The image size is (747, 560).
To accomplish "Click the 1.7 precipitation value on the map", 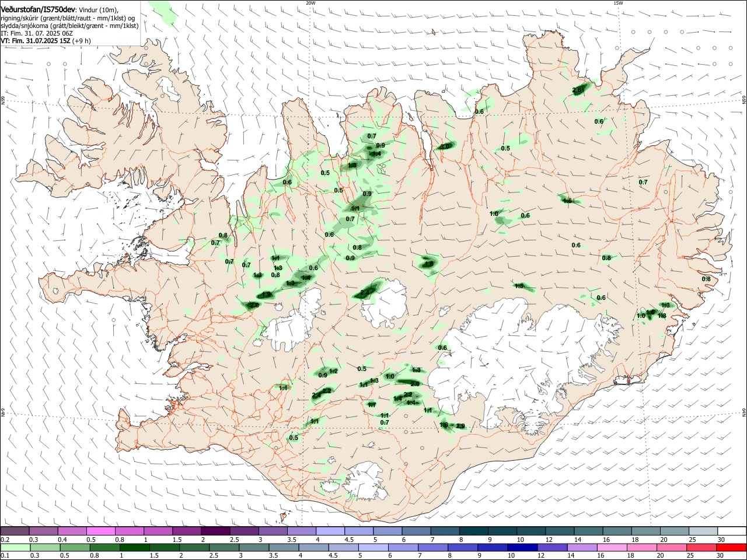I will tap(372, 405).
